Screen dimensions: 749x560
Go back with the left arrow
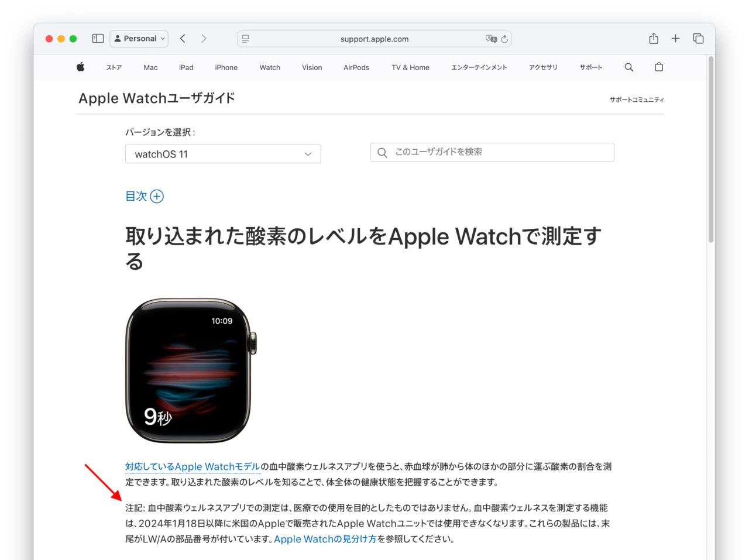[183, 39]
